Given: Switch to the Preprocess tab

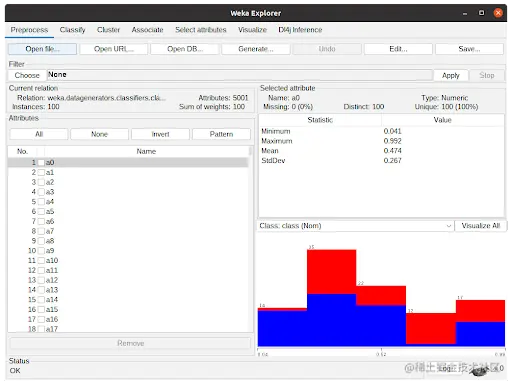Looking at the screenshot, I should pyautogui.click(x=29, y=30).
